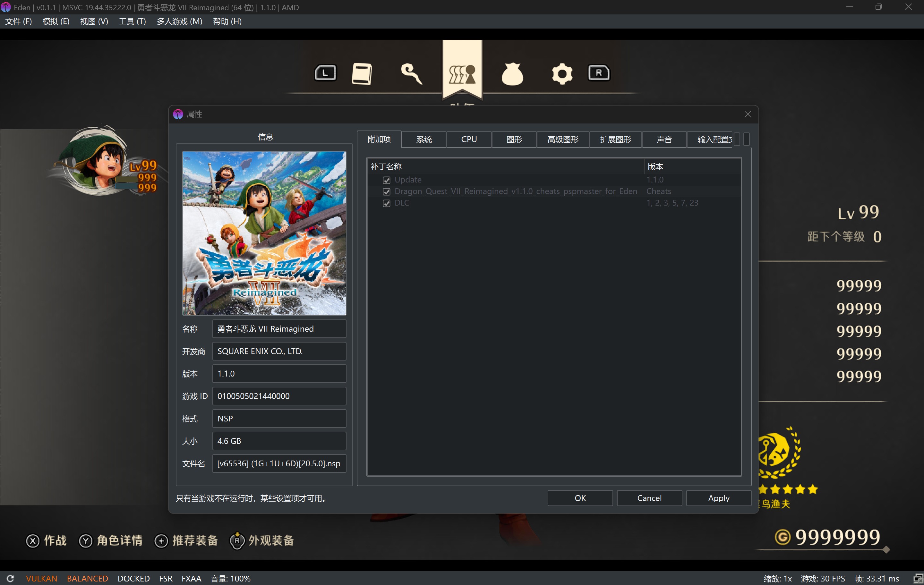The height and width of the screenshot is (585, 924).
Task: Click the 音量: 100% volume button
Action: coord(231,578)
